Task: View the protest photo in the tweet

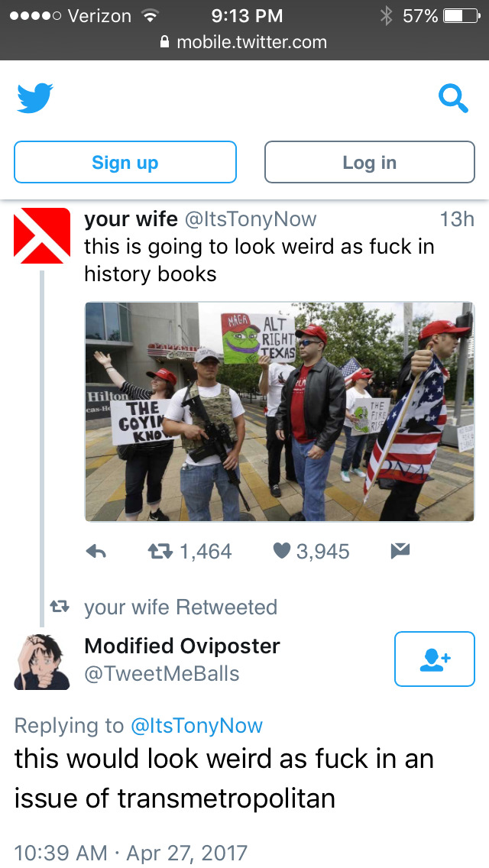Action: tap(280, 412)
